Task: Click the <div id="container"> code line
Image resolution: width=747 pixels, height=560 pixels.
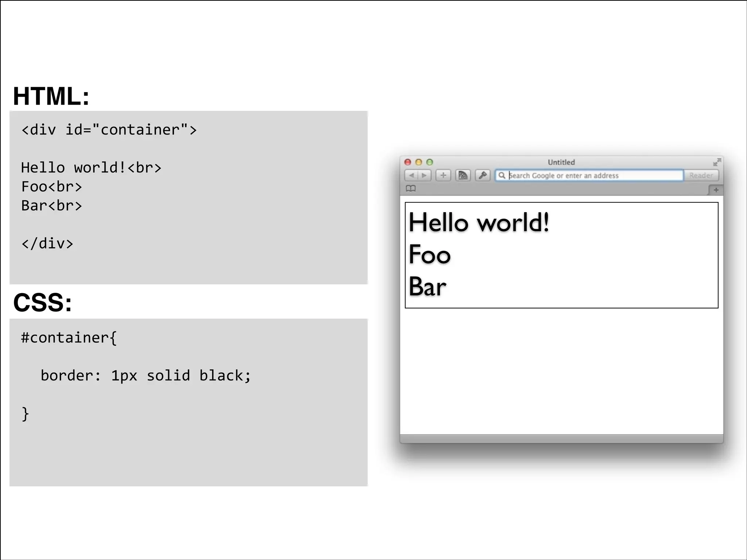Action: pyautogui.click(x=109, y=130)
